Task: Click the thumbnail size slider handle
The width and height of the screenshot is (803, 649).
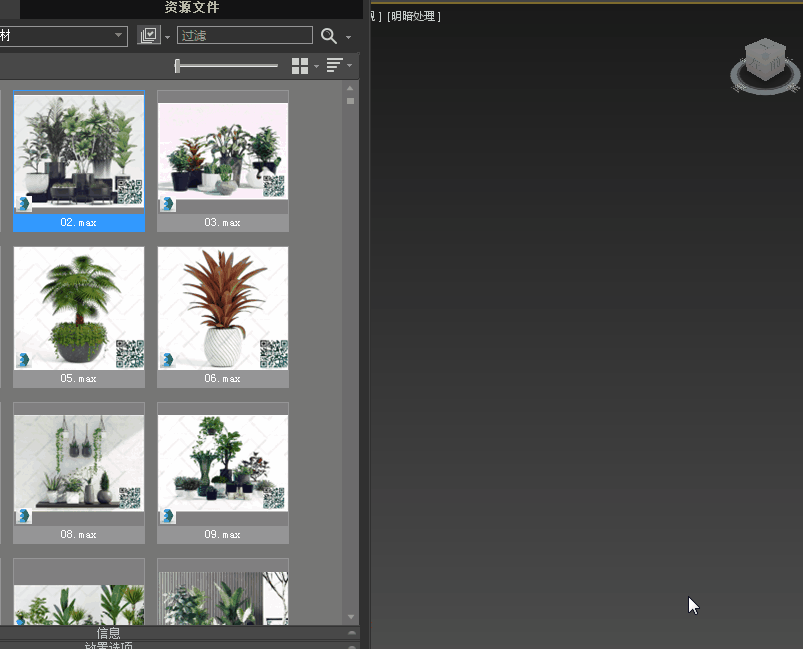Action: pos(178,66)
